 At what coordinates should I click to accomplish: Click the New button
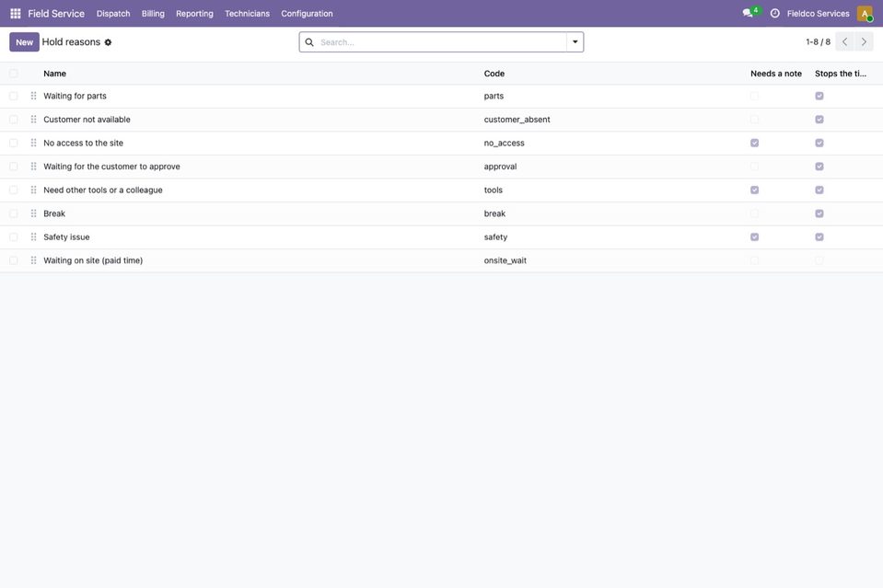tap(24, 42)
